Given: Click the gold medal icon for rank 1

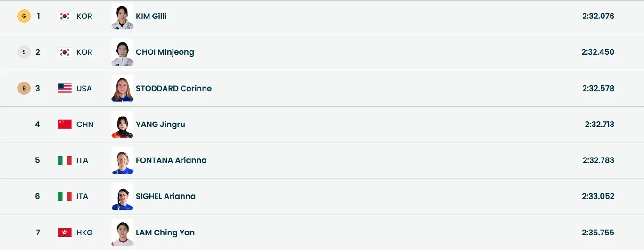Looking at the screenshot, I should [24, 16].
